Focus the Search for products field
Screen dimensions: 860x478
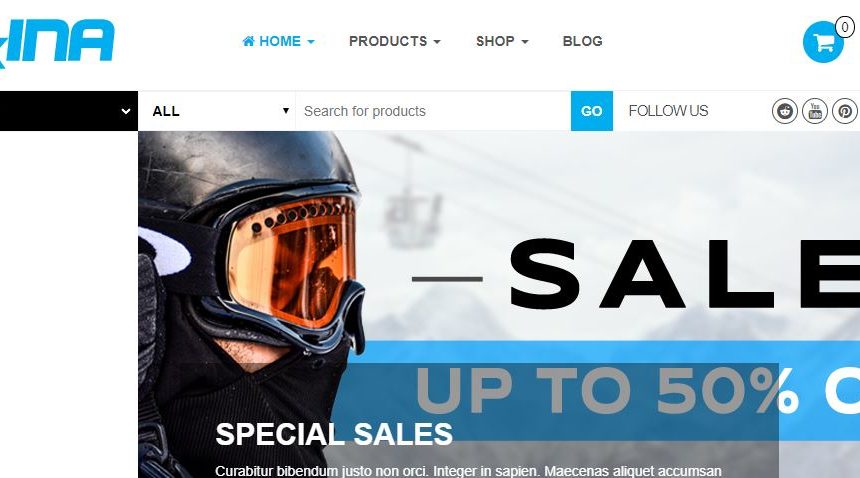(x=433, y=111)
